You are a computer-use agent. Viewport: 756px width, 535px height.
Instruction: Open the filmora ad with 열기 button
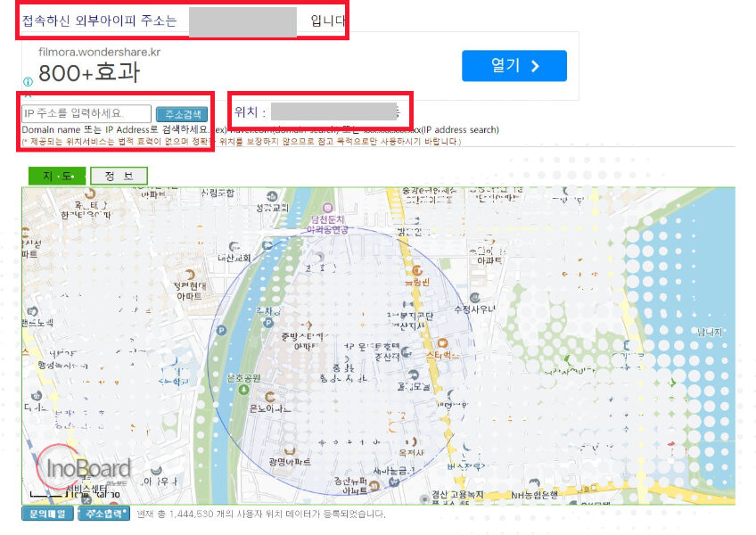click(514, 66)
